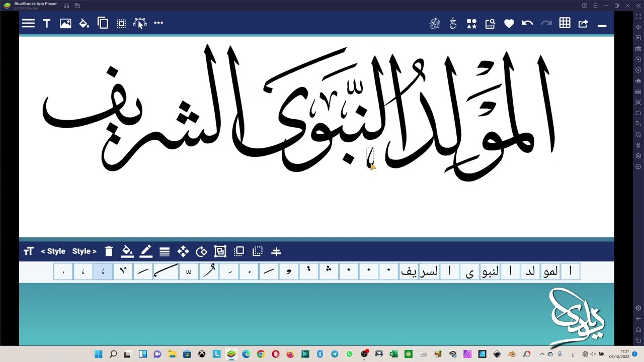This screenshot has height=362, width=644.
Task: Open the three-dot more options menu
Action: (158, 23)
